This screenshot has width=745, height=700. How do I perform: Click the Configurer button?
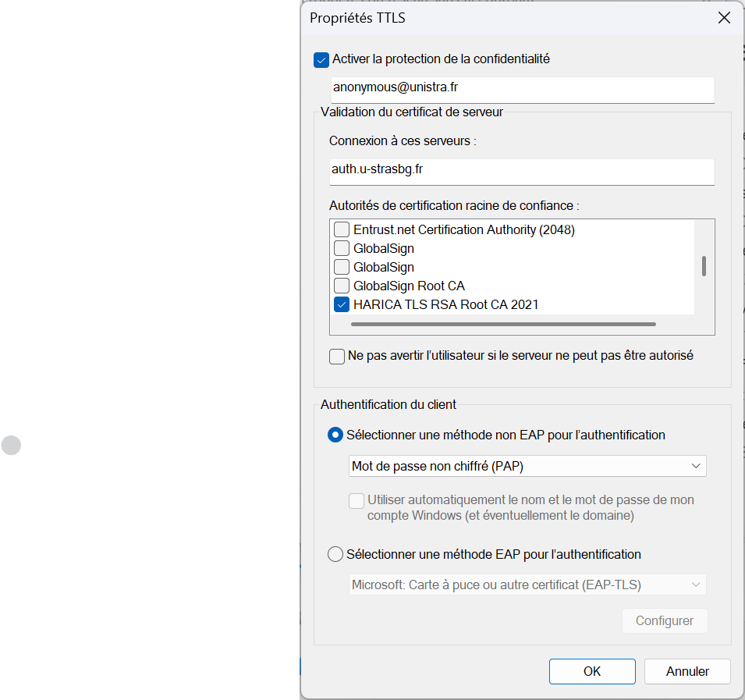(664, 621)
